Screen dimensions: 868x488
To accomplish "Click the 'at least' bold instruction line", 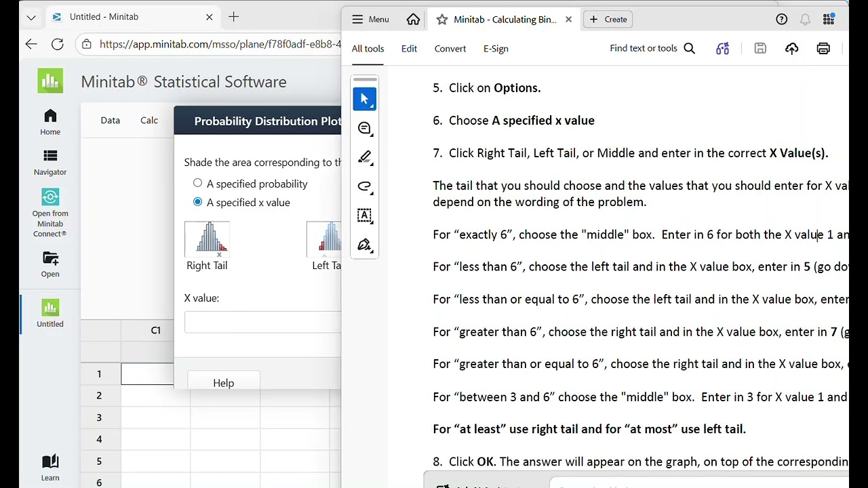I will pos(589,429).
